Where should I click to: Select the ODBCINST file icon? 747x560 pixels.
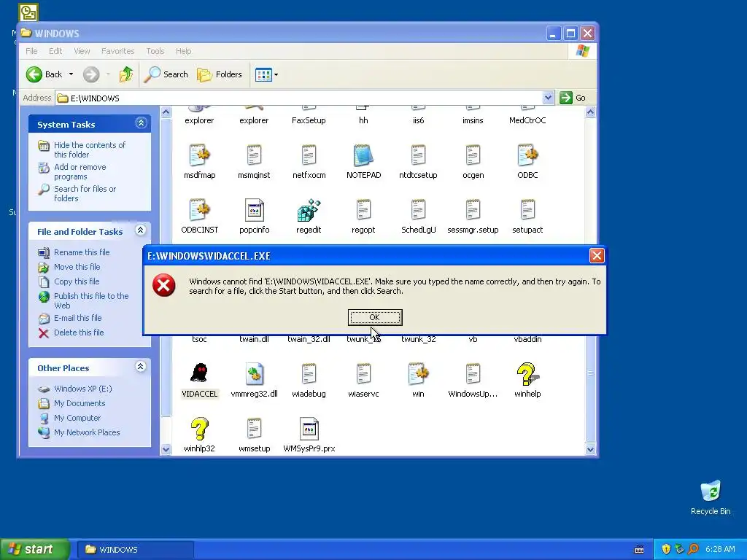pyautogui.click(x=199, y=210)
